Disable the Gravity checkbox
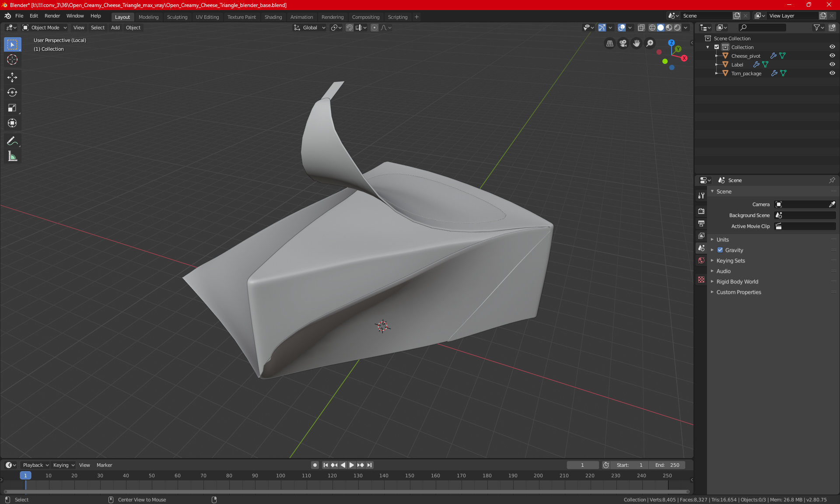Viewport: 840px width, 504px height. click(720, 250)
